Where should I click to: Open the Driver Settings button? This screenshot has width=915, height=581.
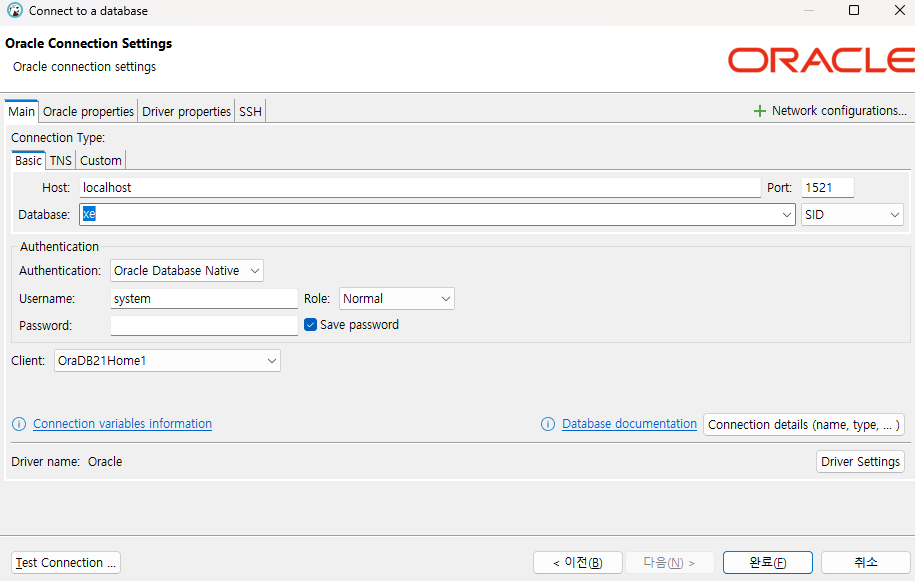point(860,461)
